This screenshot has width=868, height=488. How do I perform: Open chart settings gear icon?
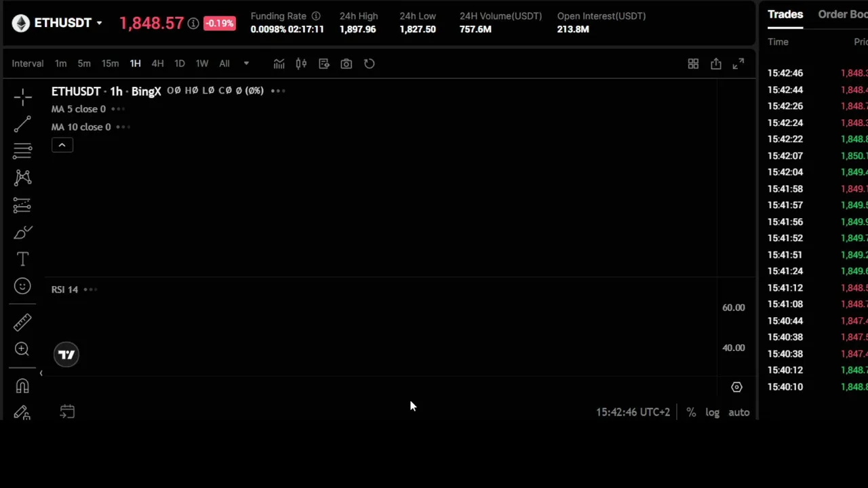736,387
